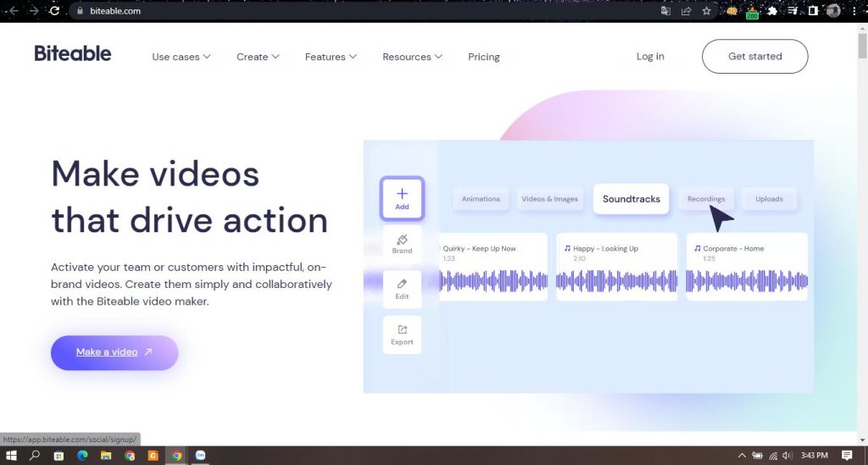The width and height of the screenshot is (868, 465).
Task: Open the active Chrome taskbar icon
Action: [x=176, y=455]
